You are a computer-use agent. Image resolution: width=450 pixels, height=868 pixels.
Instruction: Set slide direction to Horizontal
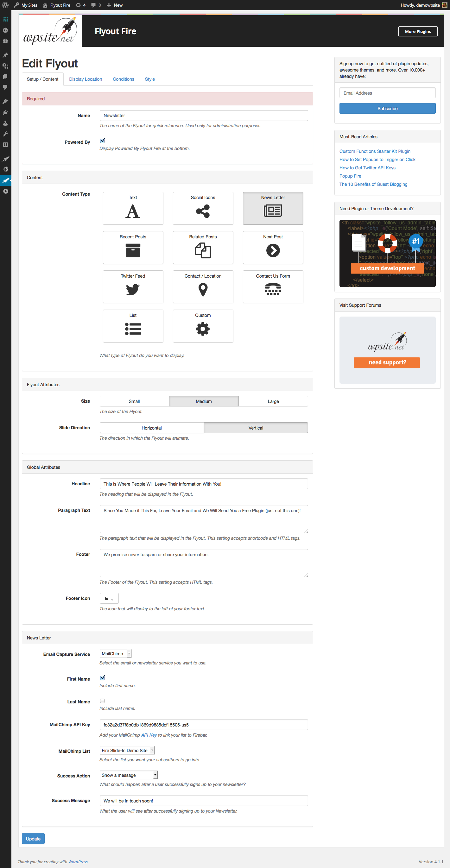(152, 428)
